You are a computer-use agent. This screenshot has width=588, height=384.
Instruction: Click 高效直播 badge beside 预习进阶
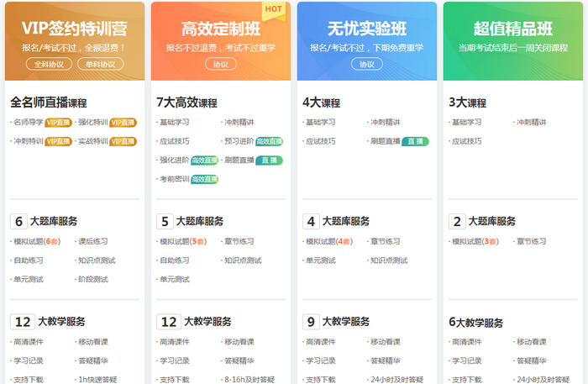[x=269, y=141]
